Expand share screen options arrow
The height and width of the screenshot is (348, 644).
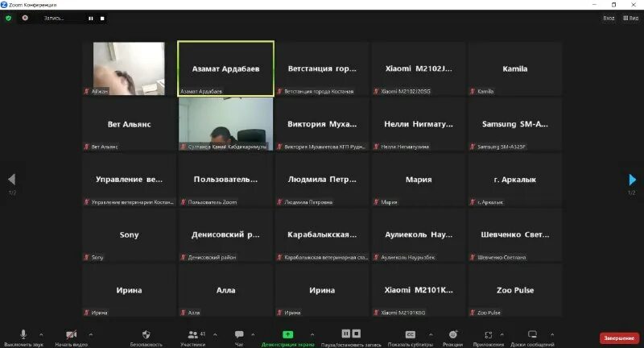point(312,334)
